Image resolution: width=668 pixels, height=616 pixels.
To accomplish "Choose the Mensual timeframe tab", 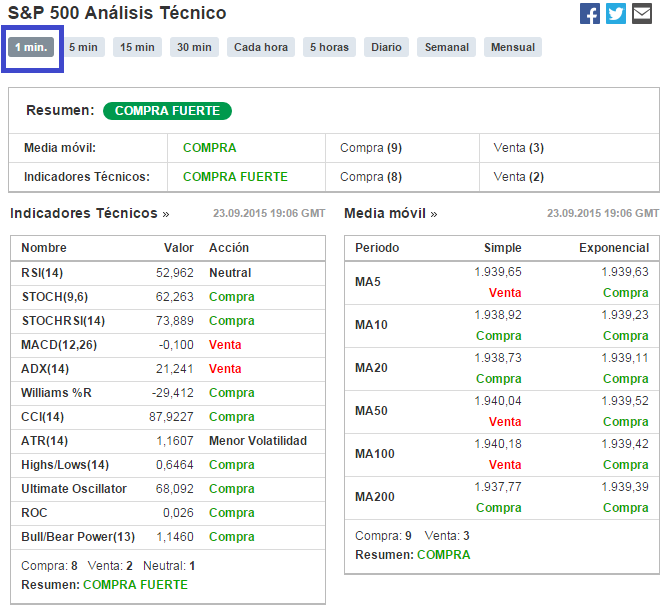I will point(513,47).
